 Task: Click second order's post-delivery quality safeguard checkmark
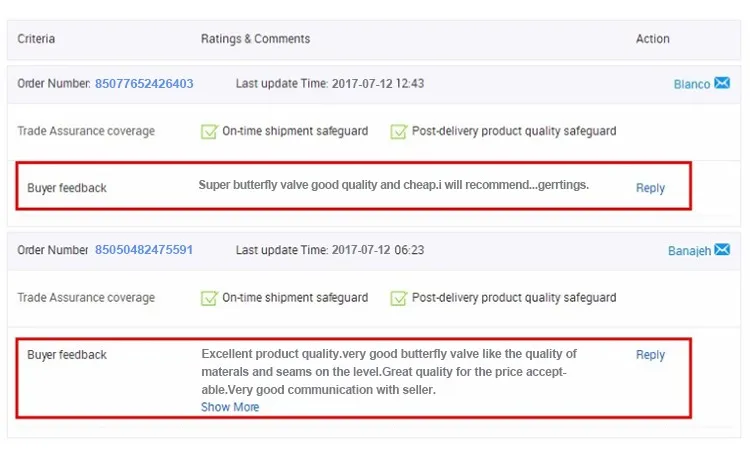399,297
